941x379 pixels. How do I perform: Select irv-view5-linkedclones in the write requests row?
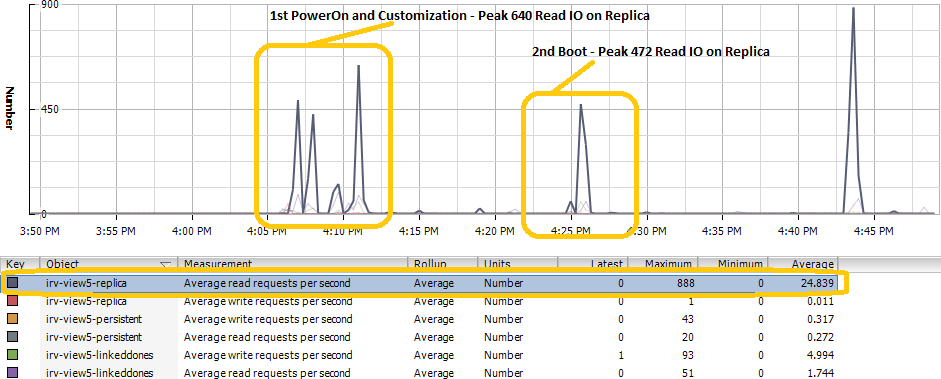pos(99,355)
